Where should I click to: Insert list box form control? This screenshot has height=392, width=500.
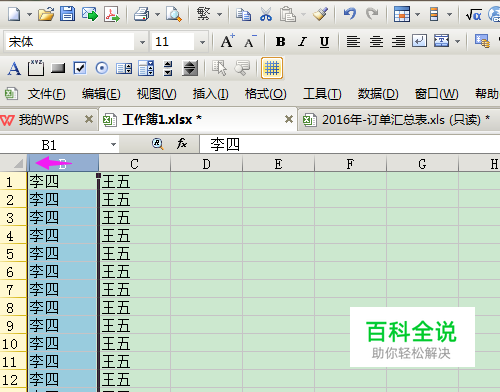pyautogui.click(x=124, y=69)
